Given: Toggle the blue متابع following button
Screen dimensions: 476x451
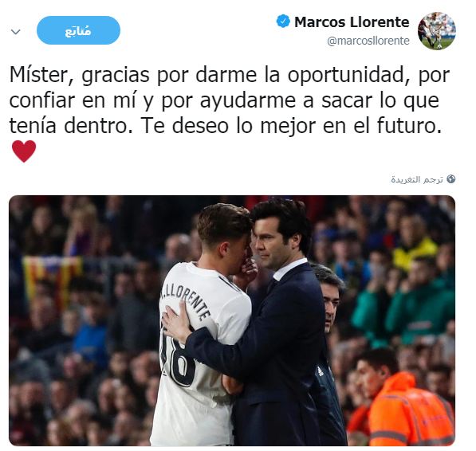Looking at the screenshot, I should 78,30.
